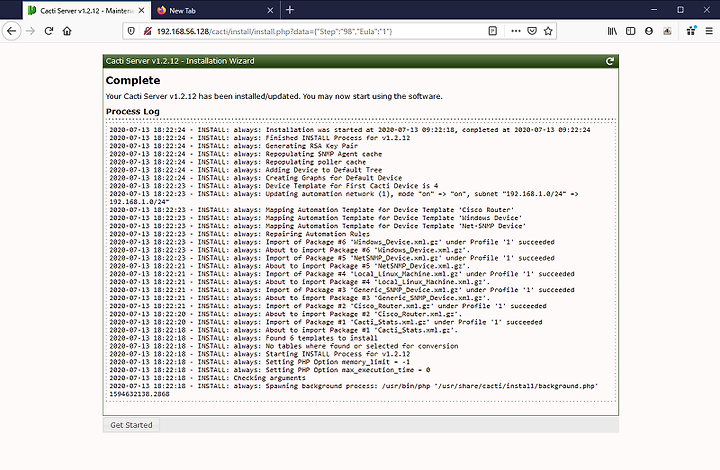Click 'Your Cacti Server v1.2.12 has been installed' message
Screen dimensions: 720x470
[274, 96]
